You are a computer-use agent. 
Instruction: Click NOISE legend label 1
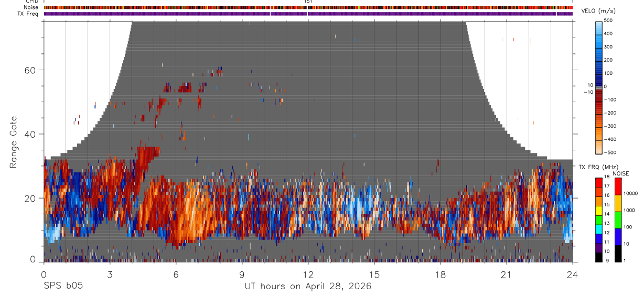point(625,260)
